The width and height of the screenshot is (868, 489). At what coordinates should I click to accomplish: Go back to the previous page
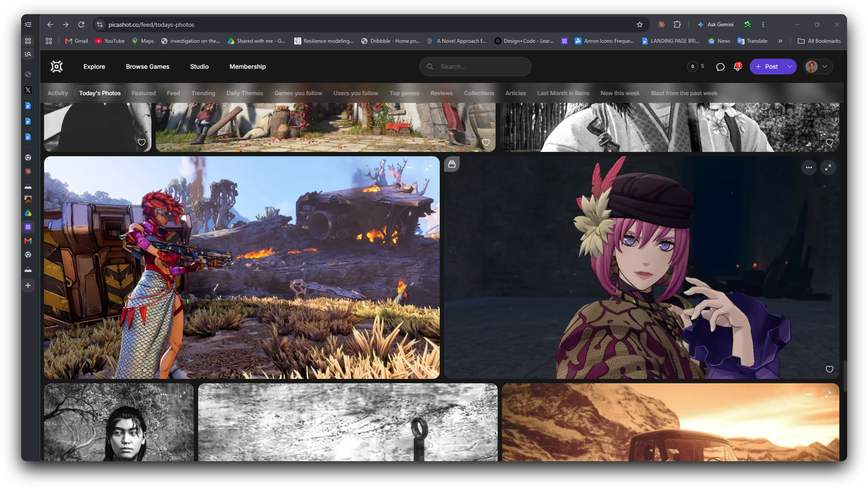tap(50, 25)
